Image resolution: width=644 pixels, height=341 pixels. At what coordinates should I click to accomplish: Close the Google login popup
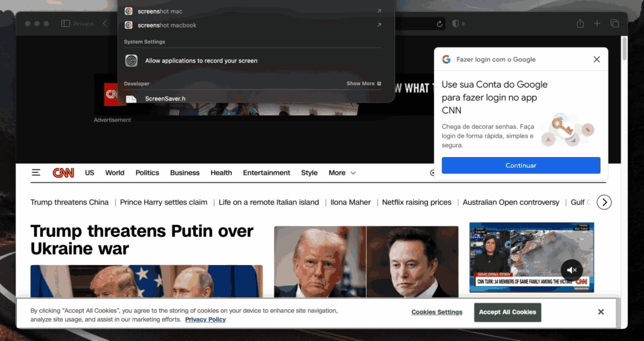pos(597,60)
